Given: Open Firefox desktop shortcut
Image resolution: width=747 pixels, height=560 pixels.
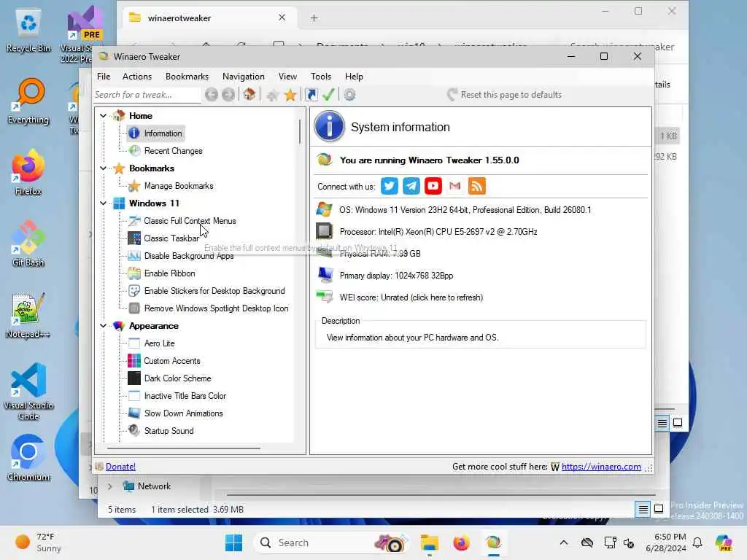Looking at the screenshot, I should point(28,174).
